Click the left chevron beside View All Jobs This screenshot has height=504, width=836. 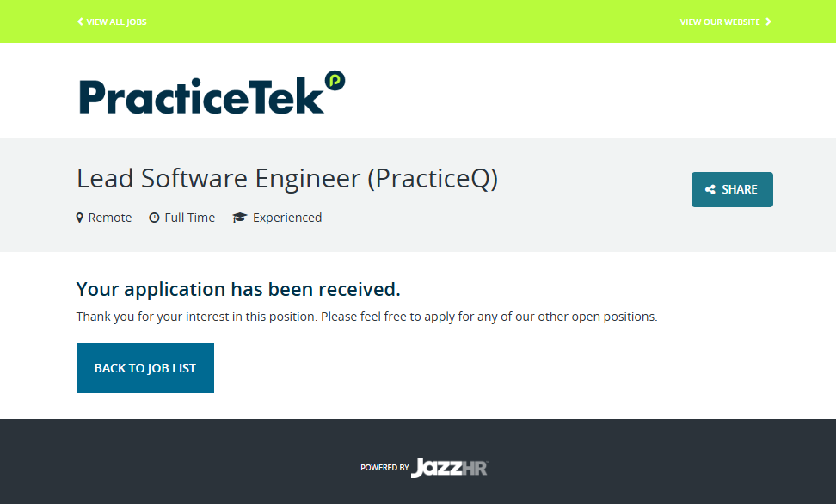click(80, 22)
